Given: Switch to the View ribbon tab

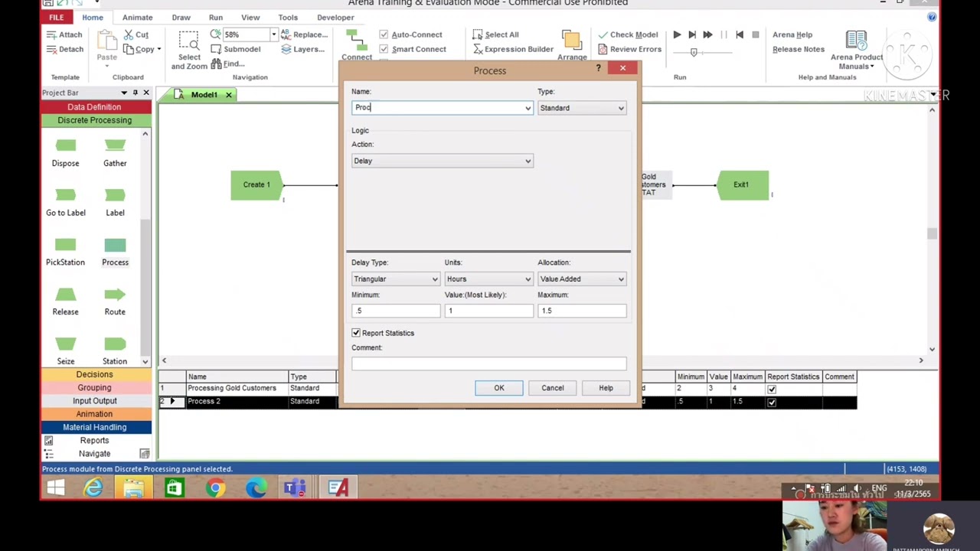Looking at the screenshot, I should (250, 18).
